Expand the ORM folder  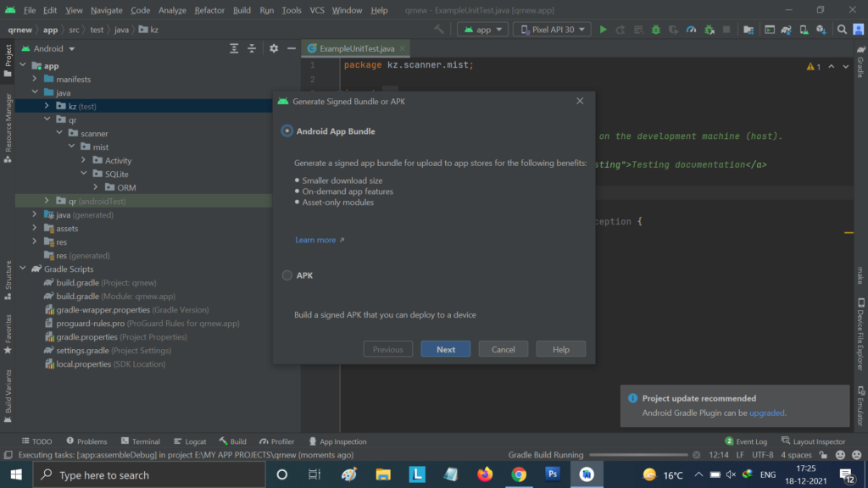(96, 187)
